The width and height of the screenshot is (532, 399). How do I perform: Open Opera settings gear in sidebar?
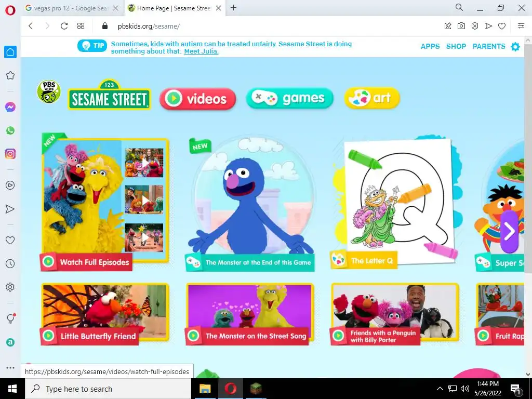point(10,287)
